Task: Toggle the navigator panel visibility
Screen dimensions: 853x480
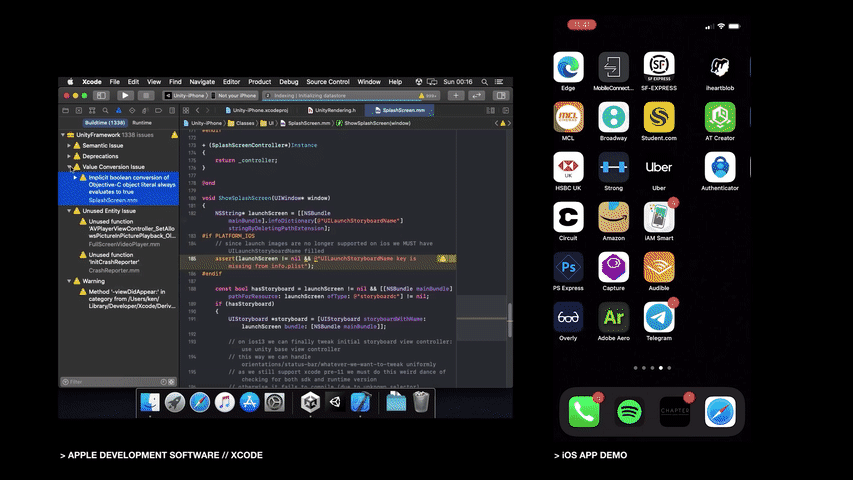Action: 102,95
